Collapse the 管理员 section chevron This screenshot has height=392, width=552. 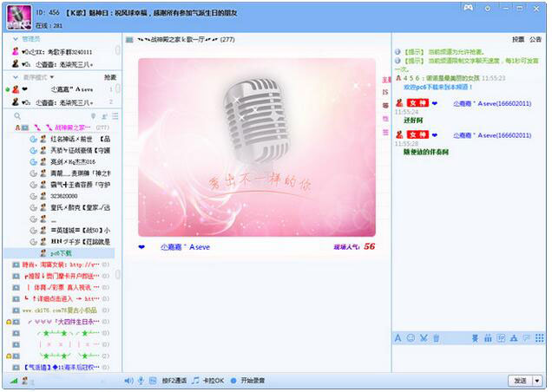click(16, 39)
